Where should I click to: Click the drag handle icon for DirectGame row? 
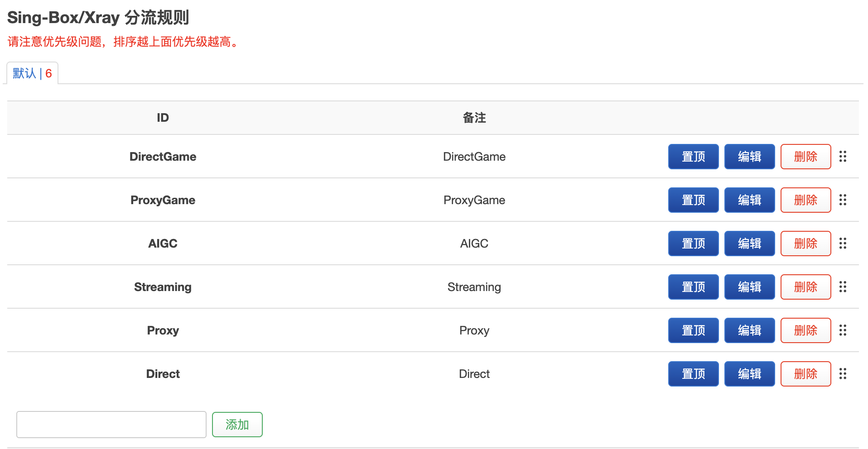(x=843, y=157)
